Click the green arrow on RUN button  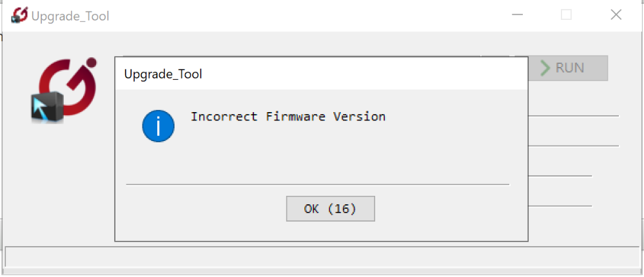pyautogui.click(x=545, y=68)
